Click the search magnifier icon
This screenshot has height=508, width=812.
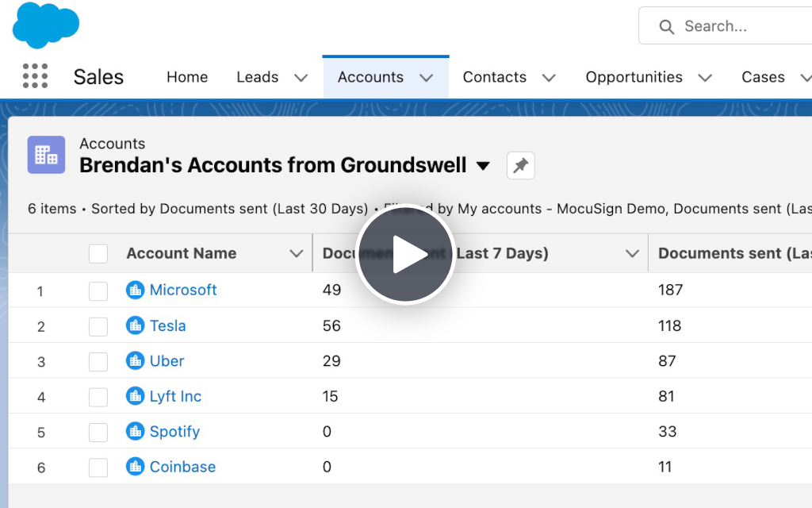[x=666, y=27]
